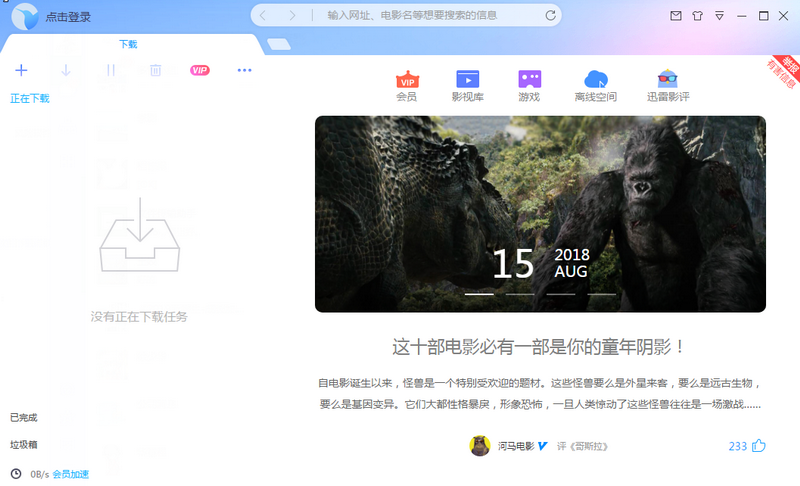Screen dimensions: 800x486
Task: Click the clock schedule icon in status bar
Action: [x=16, y=474]
